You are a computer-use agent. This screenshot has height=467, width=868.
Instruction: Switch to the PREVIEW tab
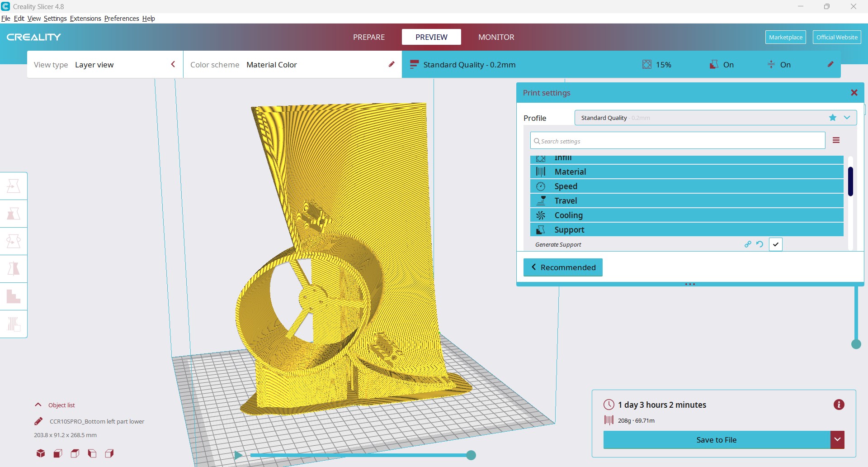coord(431,37)
